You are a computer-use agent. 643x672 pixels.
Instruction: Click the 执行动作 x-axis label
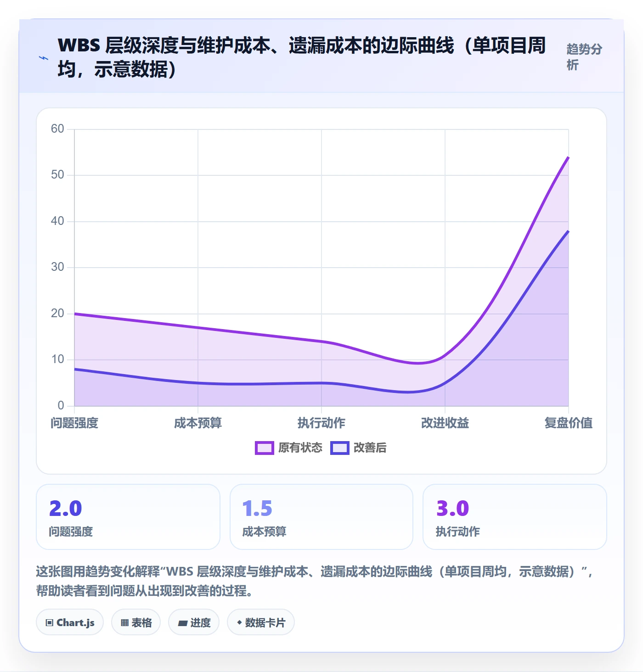[321, 423]
